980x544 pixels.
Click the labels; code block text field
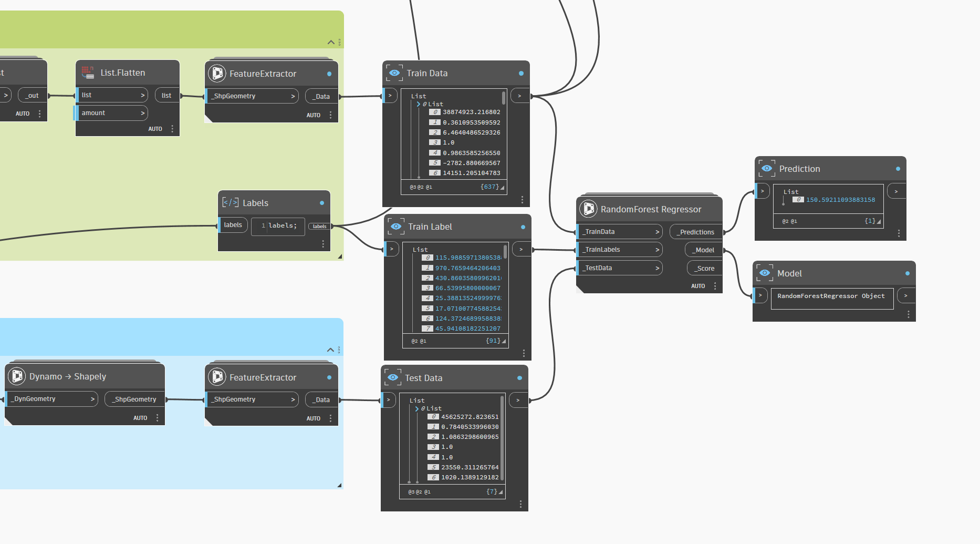point(278,226)
